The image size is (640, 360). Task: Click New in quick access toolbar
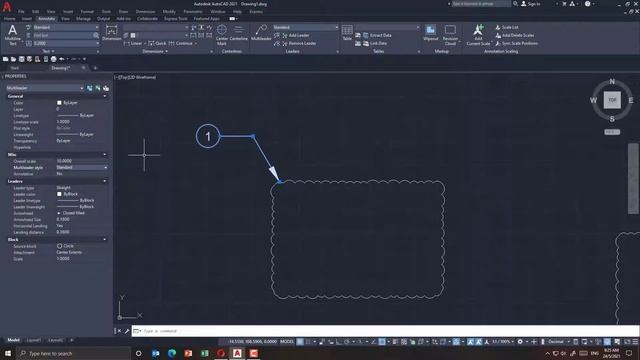[x=5, y=59]
